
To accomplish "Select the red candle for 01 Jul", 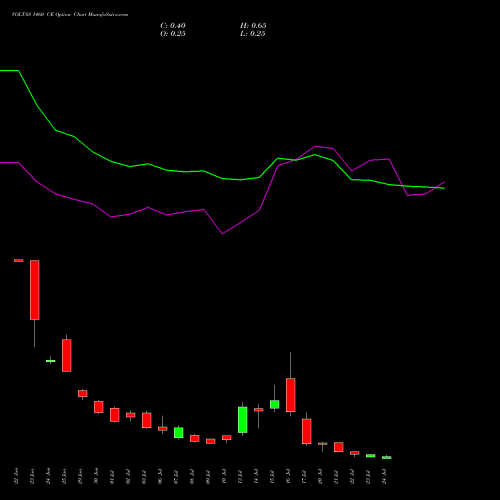I will pyautogui.click(x=115, y=415).
